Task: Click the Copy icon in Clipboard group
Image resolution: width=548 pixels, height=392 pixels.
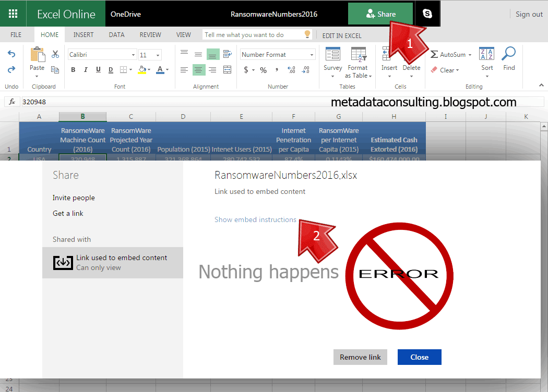Action: coord(55,69)
